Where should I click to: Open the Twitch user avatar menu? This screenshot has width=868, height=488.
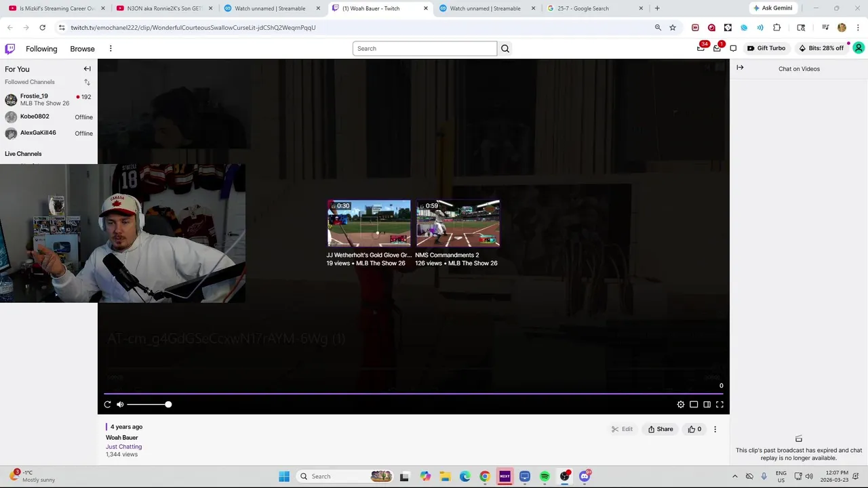point(859,48)
